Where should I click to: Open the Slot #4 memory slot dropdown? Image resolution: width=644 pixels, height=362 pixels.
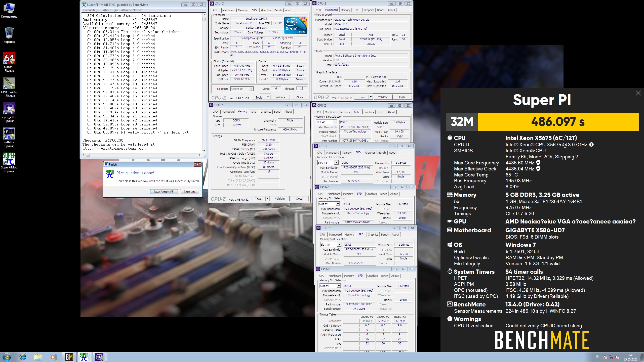tap(338, 204)
